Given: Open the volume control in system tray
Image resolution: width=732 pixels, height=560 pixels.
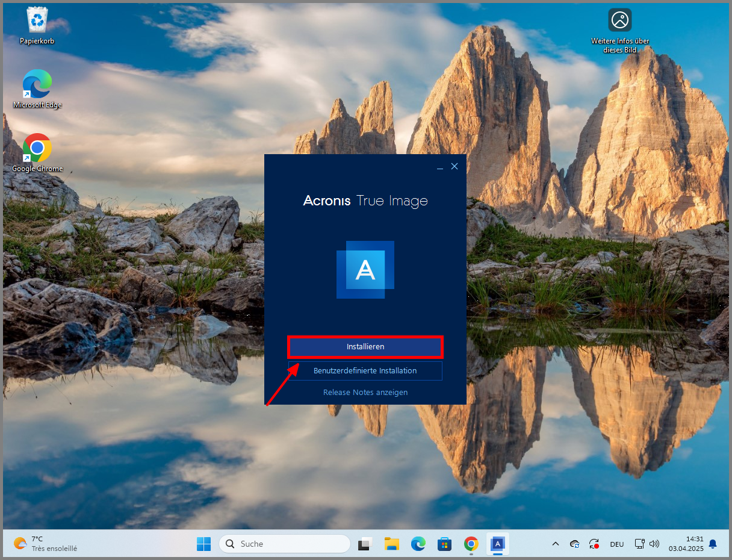Looking at the screenshot, I should (x=654, y=544).
